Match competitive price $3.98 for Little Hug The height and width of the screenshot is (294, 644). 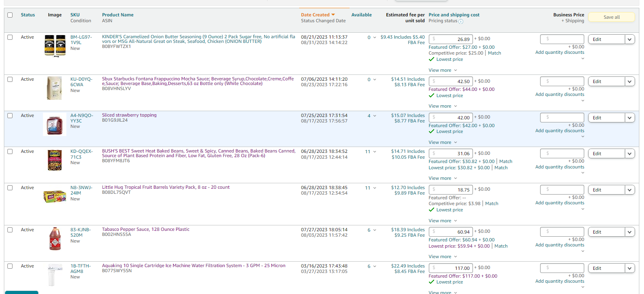click(492, 204)
